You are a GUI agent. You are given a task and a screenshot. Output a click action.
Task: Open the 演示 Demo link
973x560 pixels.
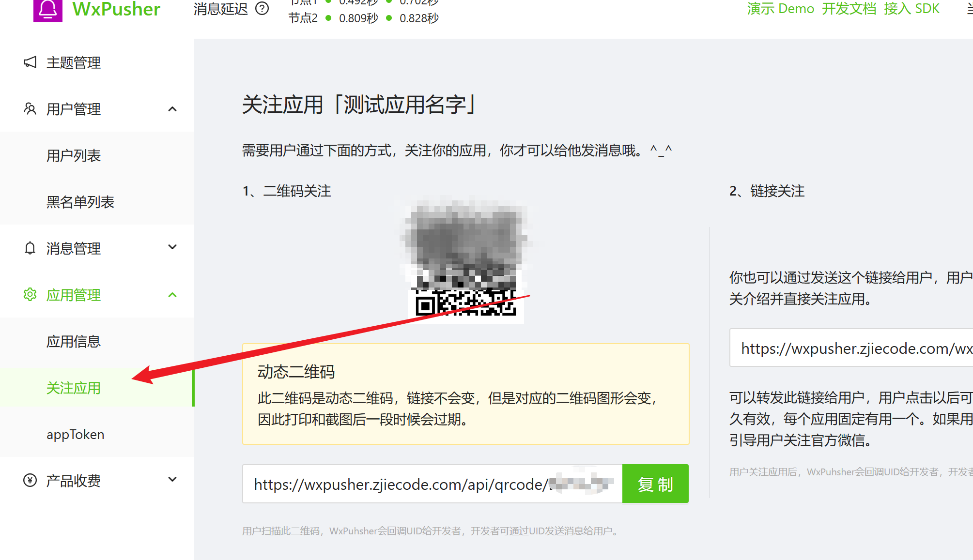[x=780, y=9]
